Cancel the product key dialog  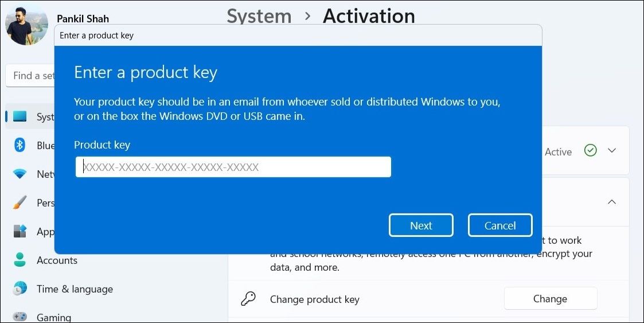pyautogui.click(x=499, y=225)
